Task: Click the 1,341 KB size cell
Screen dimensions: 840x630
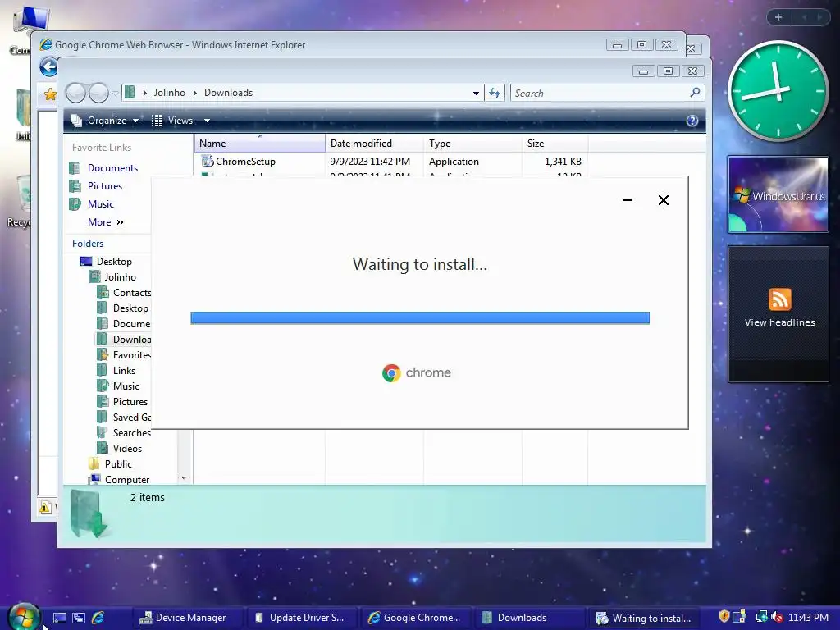Action: pyautogui.click(x=563, y=162)
